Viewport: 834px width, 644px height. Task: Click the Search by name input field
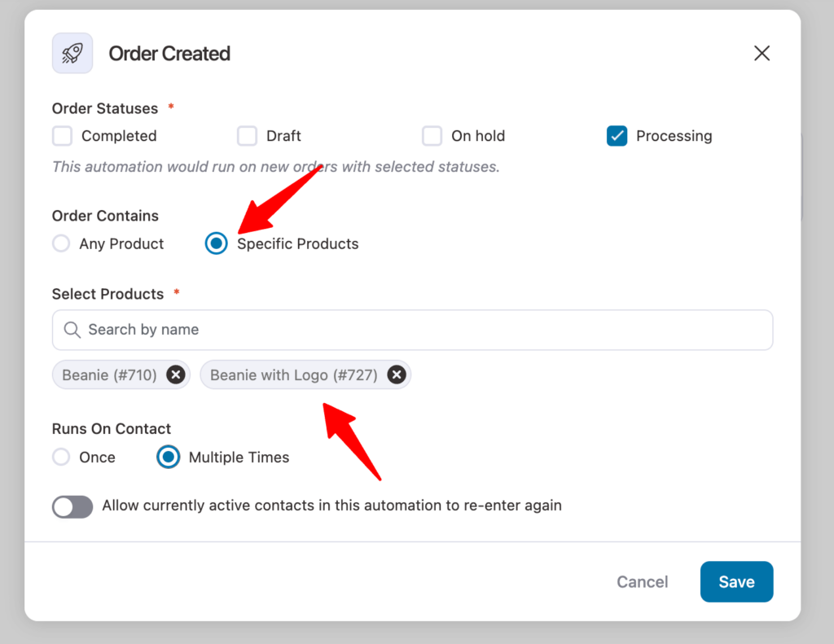coord(326,330)
